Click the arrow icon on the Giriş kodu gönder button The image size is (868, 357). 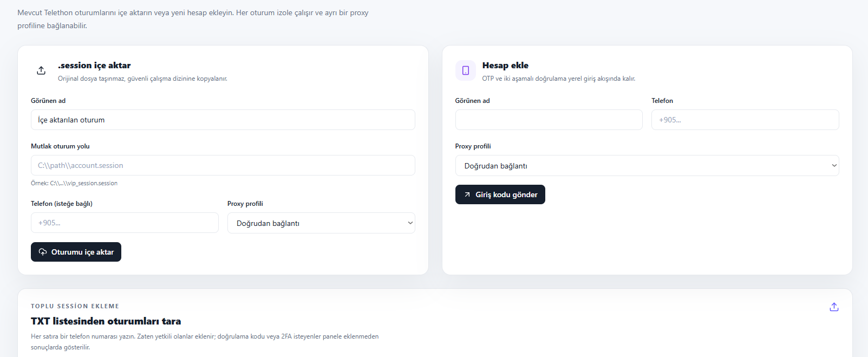point(467,194)
